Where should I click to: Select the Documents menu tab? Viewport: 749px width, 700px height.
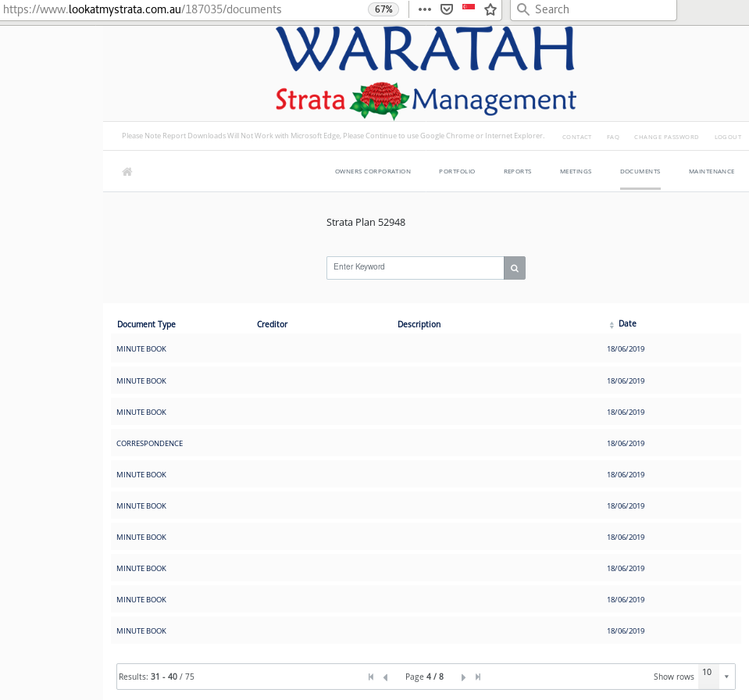pyautogui.click(x=640, y=172)
